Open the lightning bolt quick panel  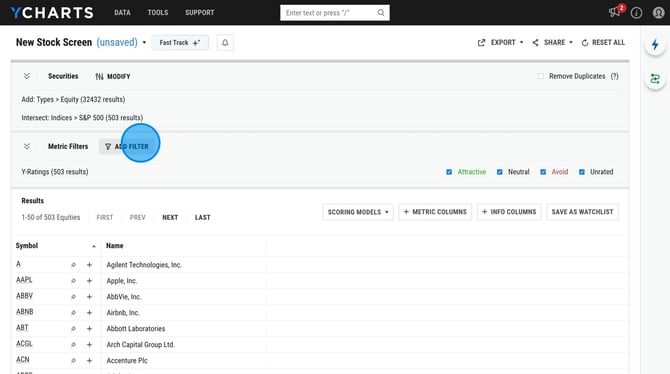coord(655,44)
